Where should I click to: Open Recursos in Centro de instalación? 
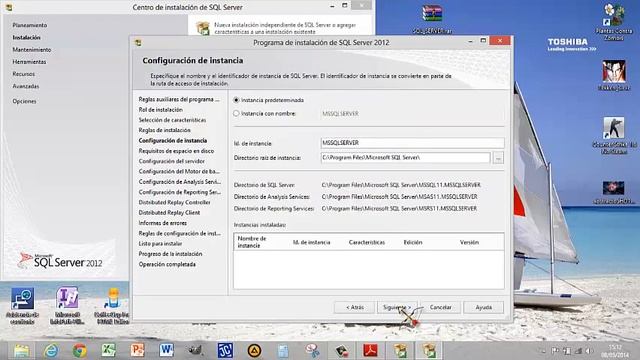[x=24, y=74]
